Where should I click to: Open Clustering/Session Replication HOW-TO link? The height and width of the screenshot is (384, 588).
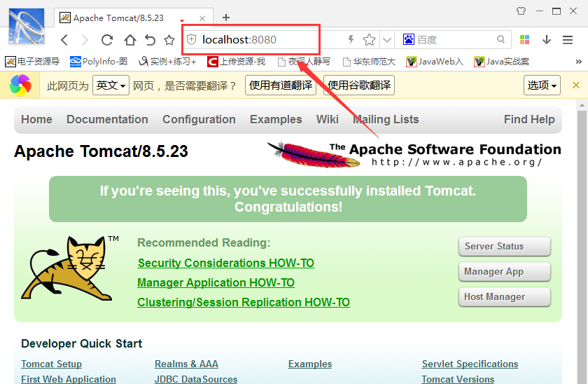(244, 302)
